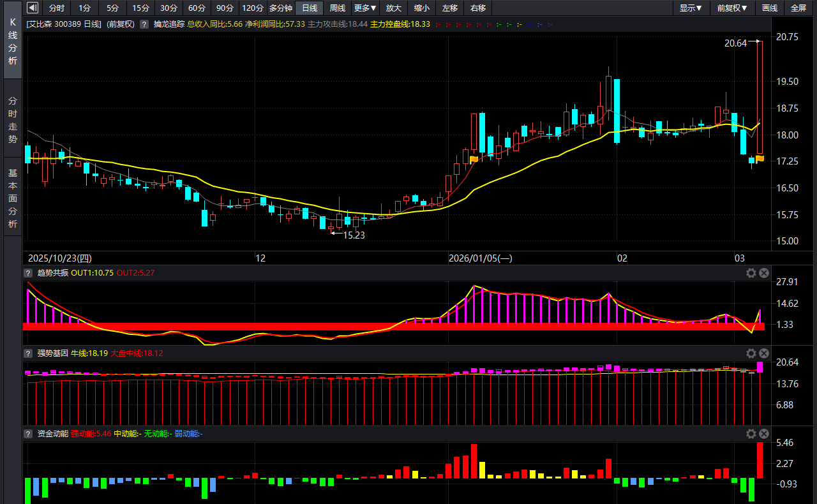Image resolution: width=817 pixels, height=504 pixels.
Task: Click the collapse panel arrow icon
Action: [x=33, y=8]
